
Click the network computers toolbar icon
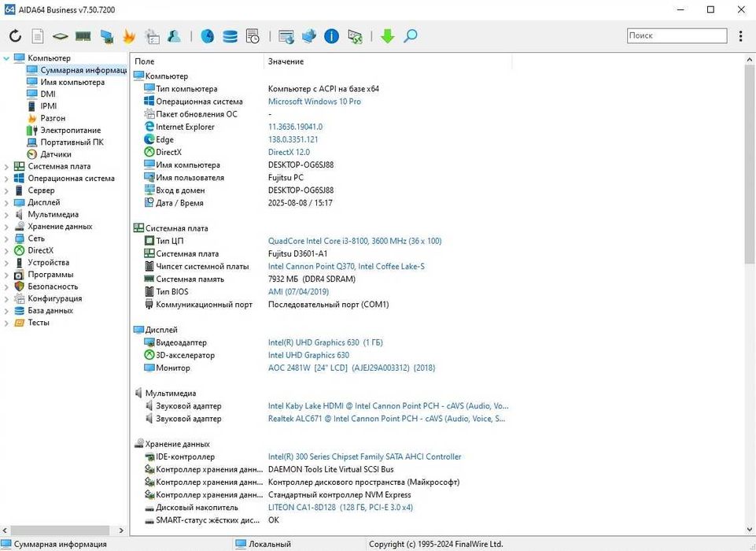[308, 35]
